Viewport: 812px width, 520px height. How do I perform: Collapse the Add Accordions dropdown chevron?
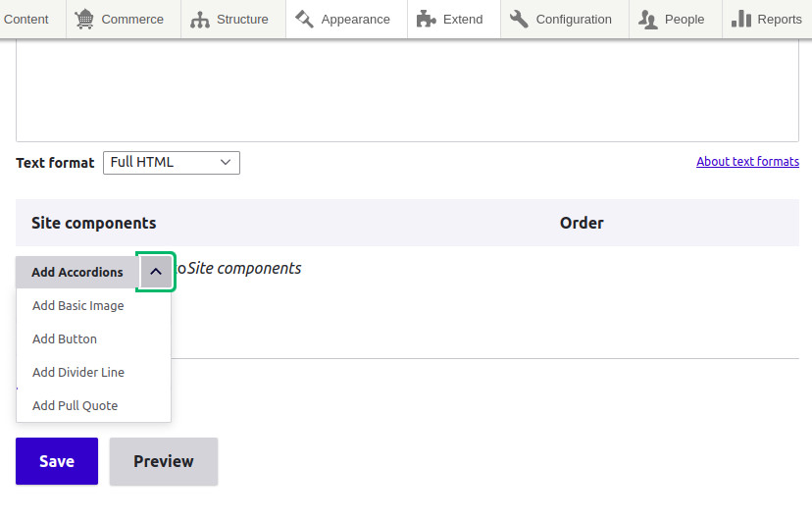156,272
